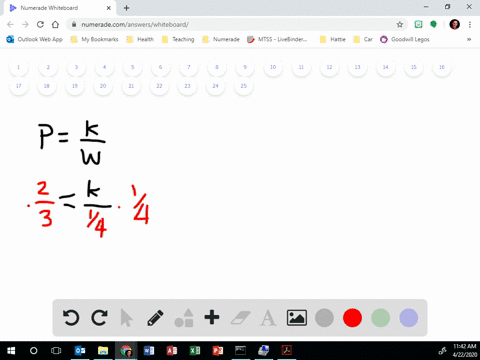Go to whiteboard page 24
The width and height of the screenshot is (480, 360).
216,86
